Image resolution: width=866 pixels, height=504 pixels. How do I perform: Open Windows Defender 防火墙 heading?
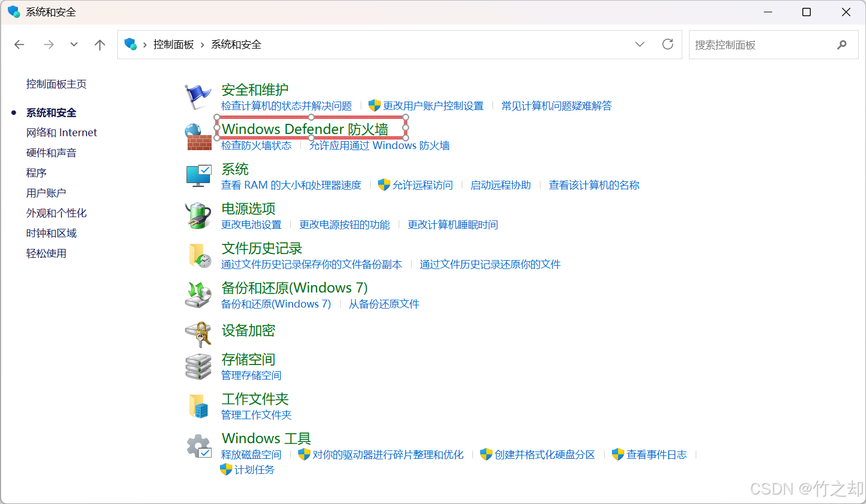[x=305, y=129]
